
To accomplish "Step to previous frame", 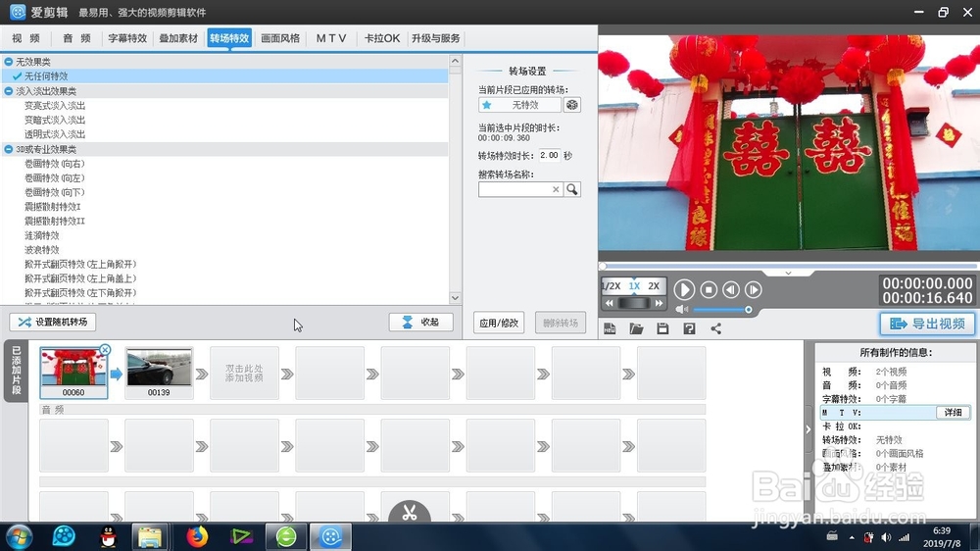I will pos(731,289).
